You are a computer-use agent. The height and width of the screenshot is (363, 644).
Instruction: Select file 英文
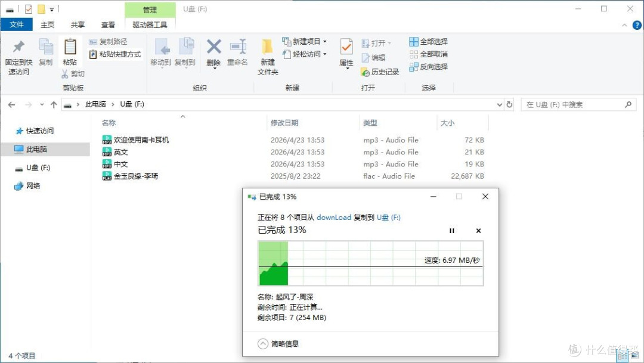click(x=115, y=152)
